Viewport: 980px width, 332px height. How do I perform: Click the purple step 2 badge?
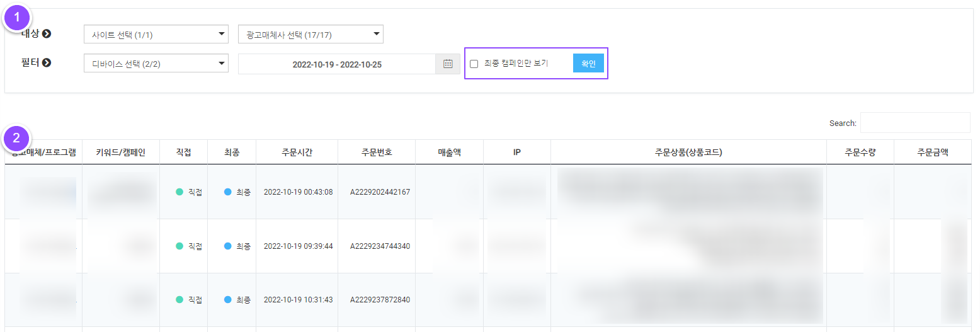tap(17, 139)
